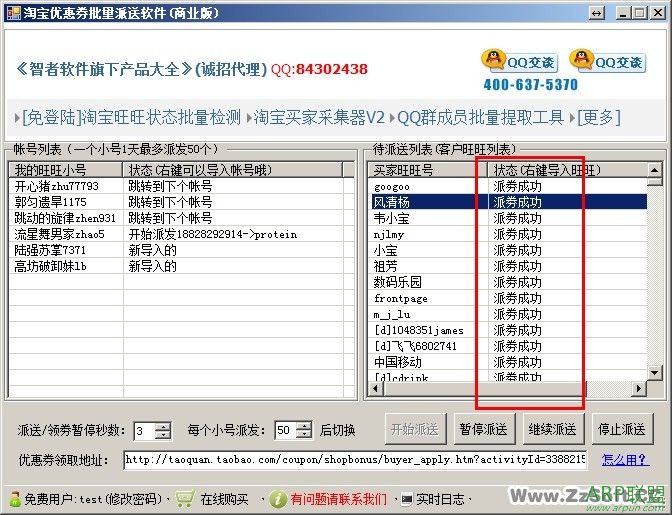672x515 pixels.
Task: Click the buyer list scroll down arrow
Action: click(x=654, y=372)
